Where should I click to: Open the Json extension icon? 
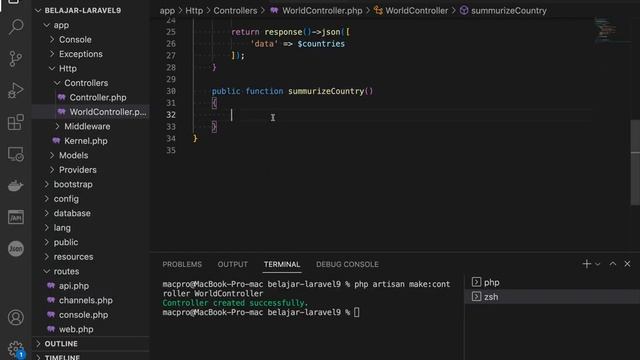tap(16, 249)
